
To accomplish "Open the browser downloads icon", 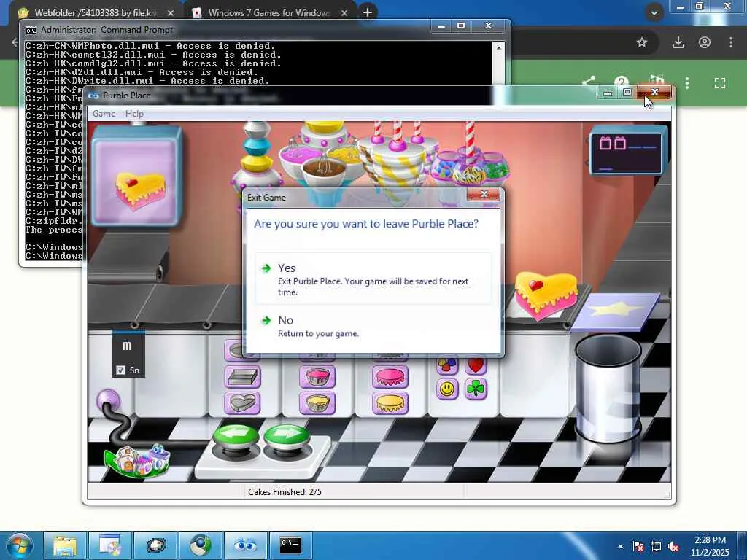I will coord(678,42).
